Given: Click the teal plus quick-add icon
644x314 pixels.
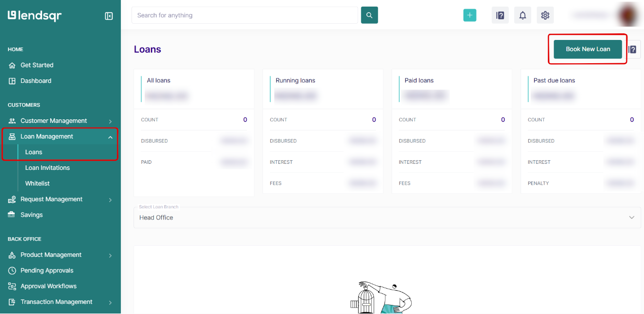Looking at the screenshot, I should [469, 15].
